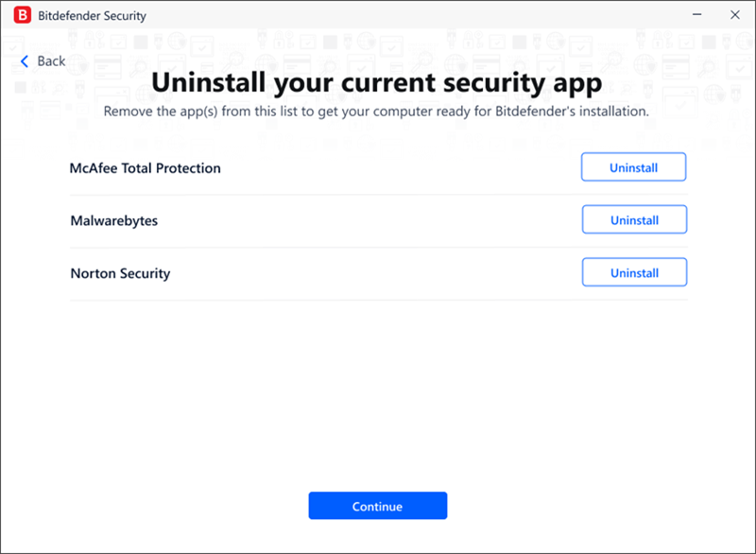Image resolution: width=756 pixels, height=554 pixels.
Task: Click the divider line beneath the Malwarebytes row
Action: [379, 248]
